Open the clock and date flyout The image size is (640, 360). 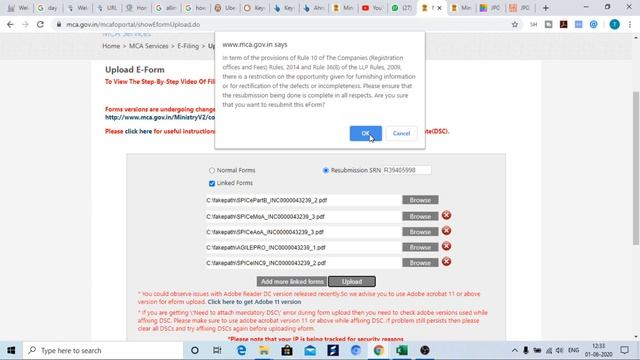[x=598, y=350]
